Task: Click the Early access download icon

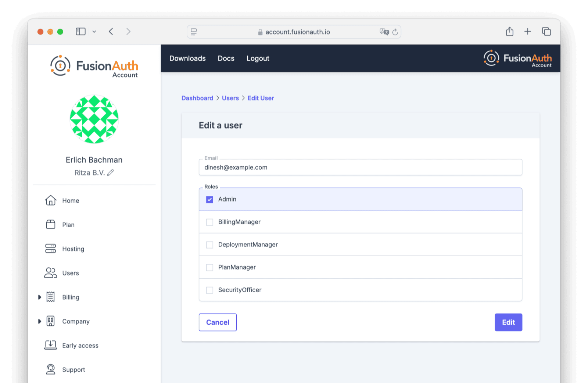Action: click(x=50, y=345)
